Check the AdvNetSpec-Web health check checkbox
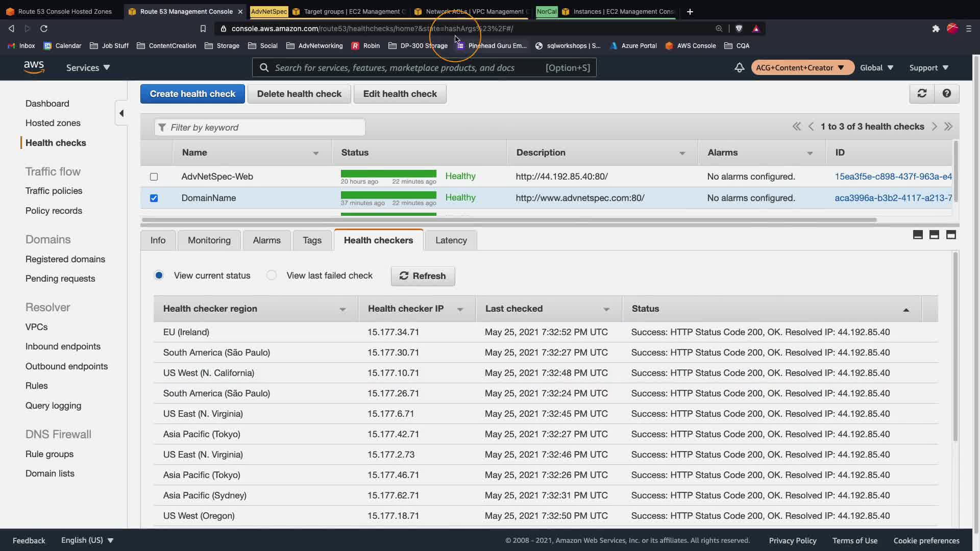Viewport: 980px width, 551px height. click(154, 177)
